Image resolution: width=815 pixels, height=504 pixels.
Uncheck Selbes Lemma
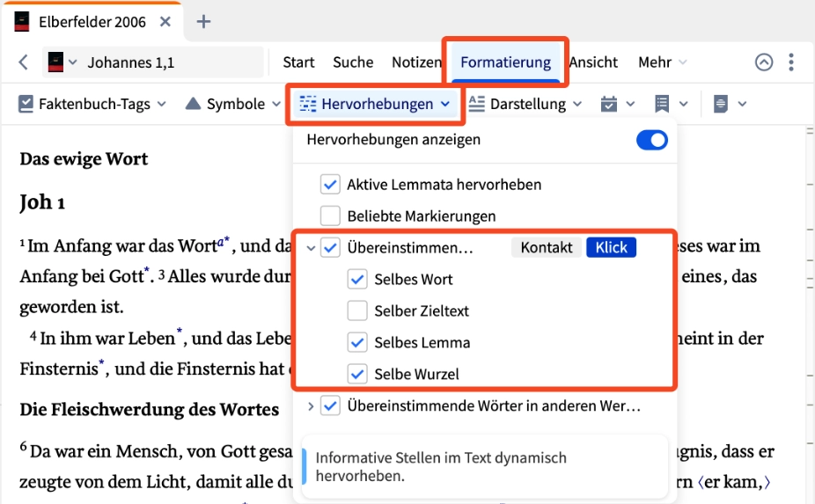pos(357,342)
